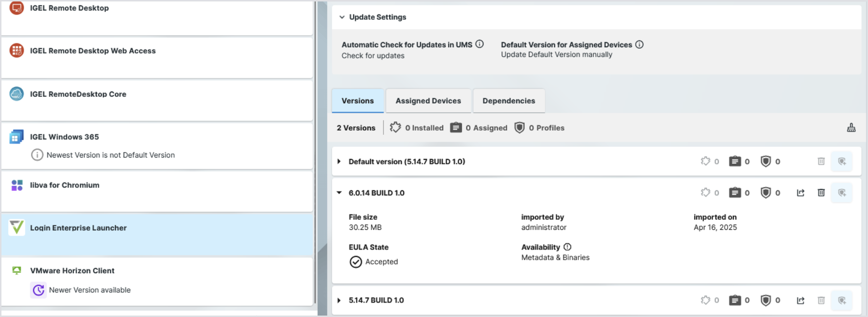Click the export icon for version 6.0.14
868x317 pixels.
801,193
